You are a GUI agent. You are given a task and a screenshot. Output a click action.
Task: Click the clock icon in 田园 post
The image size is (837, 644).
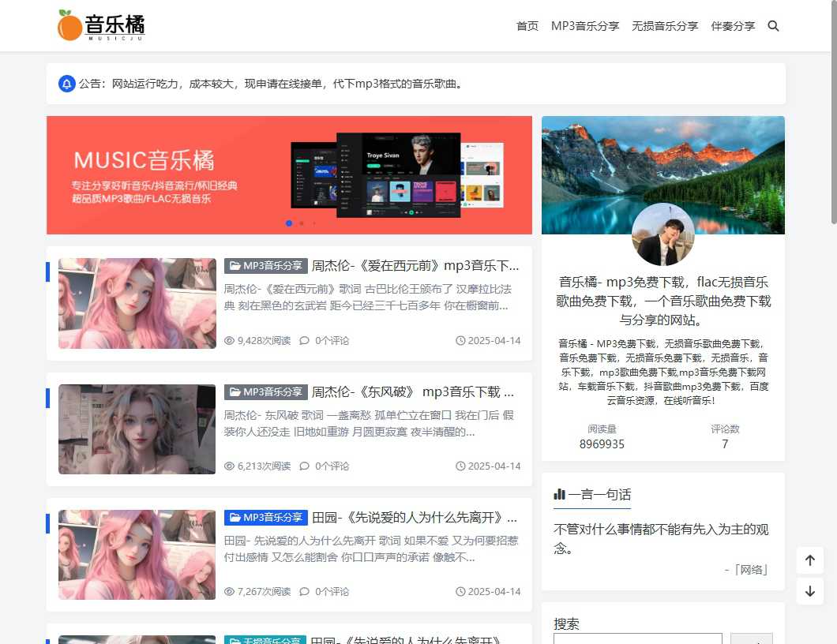460,591
